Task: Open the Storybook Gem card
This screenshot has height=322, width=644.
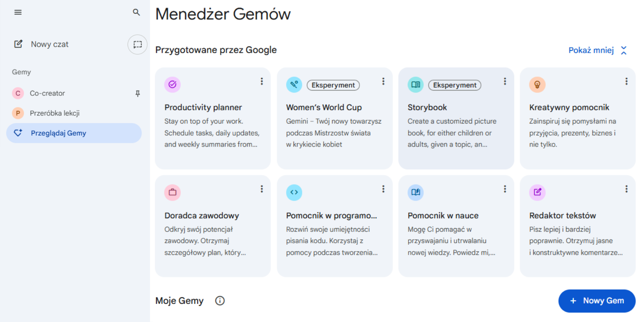Action: (x=456, y=118)
